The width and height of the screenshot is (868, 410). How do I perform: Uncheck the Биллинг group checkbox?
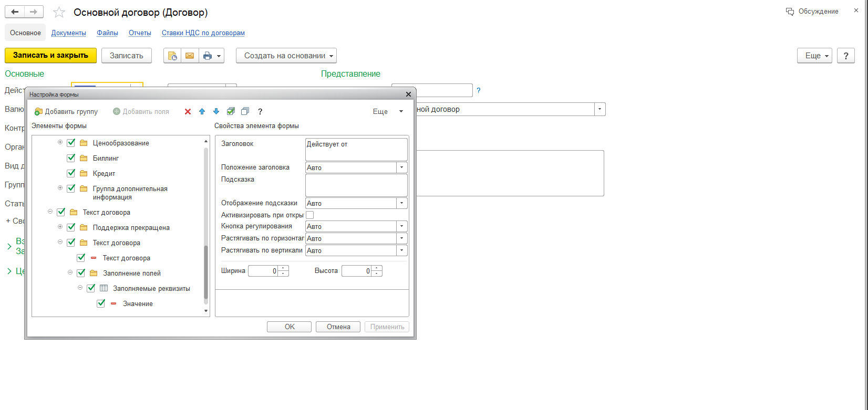(71, 158)
